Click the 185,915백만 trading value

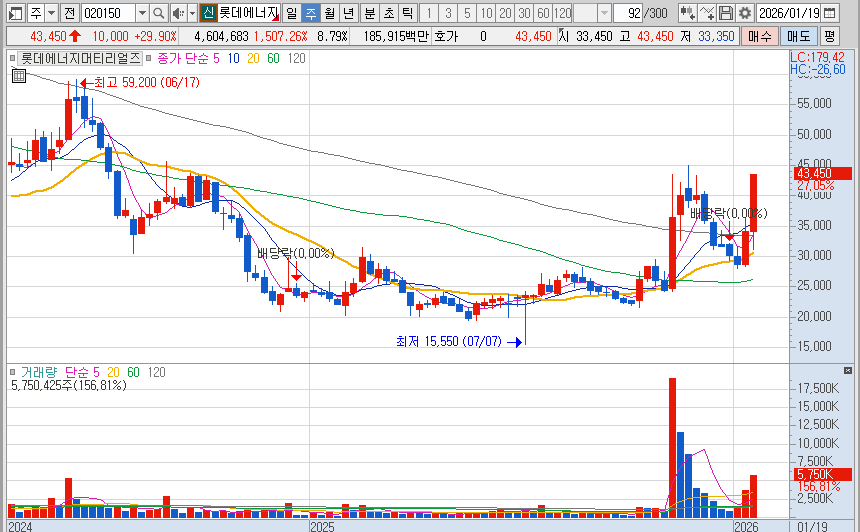point(396,37)
